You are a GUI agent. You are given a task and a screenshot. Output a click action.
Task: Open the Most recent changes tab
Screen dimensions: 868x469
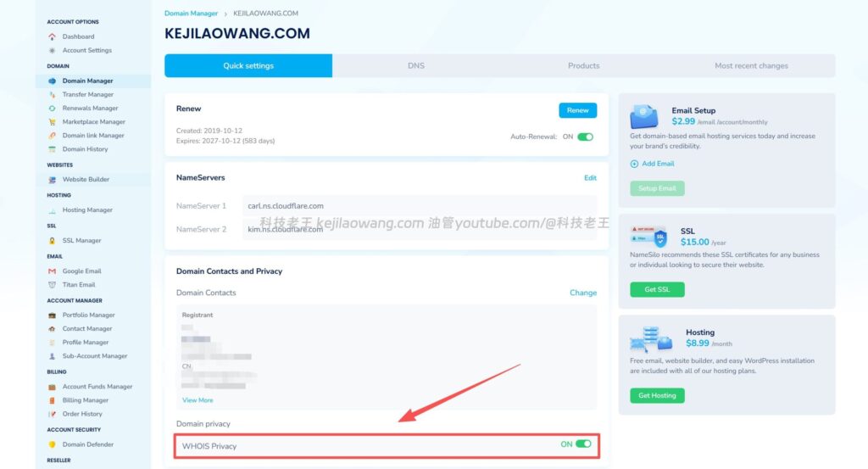[751, 66]
